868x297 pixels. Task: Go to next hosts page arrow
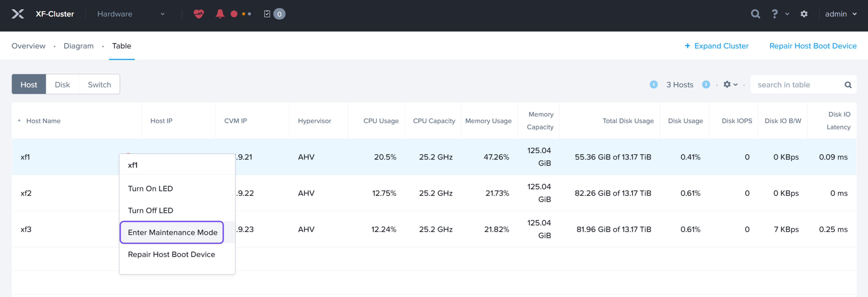[706, 85]
